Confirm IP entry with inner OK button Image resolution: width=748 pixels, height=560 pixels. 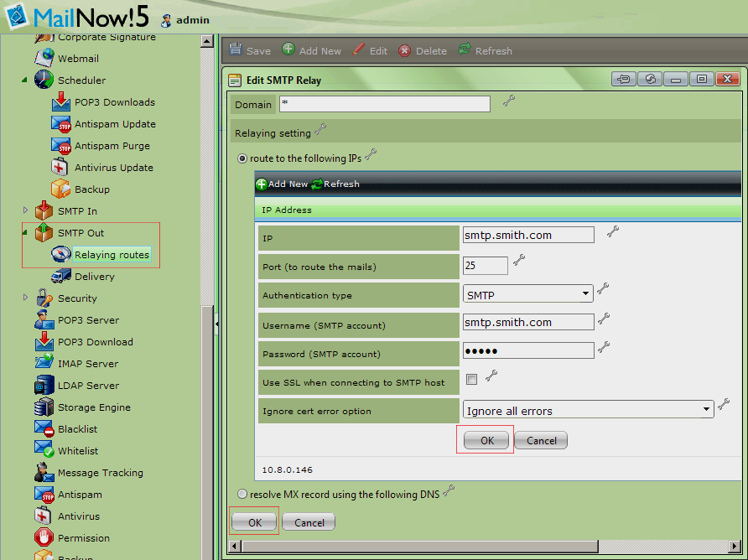click(x=486, y=440)
